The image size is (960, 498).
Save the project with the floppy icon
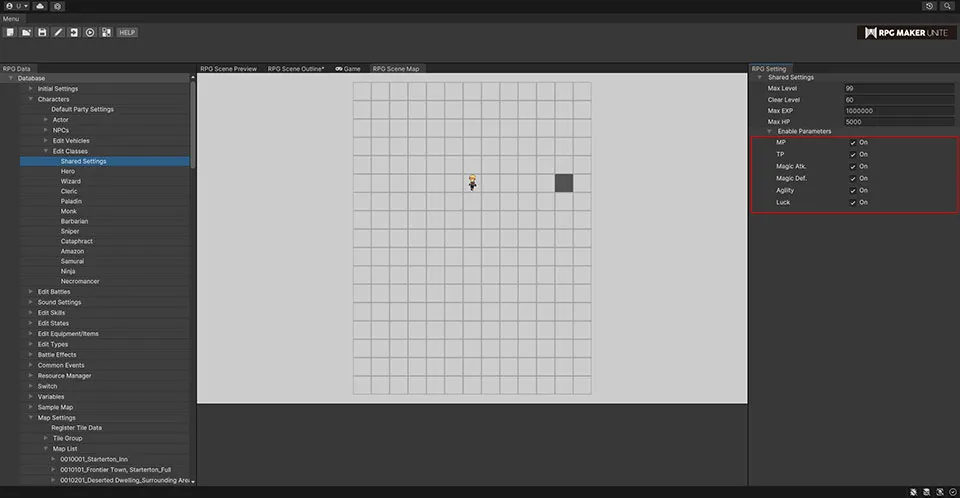click(x=42, y=32)
